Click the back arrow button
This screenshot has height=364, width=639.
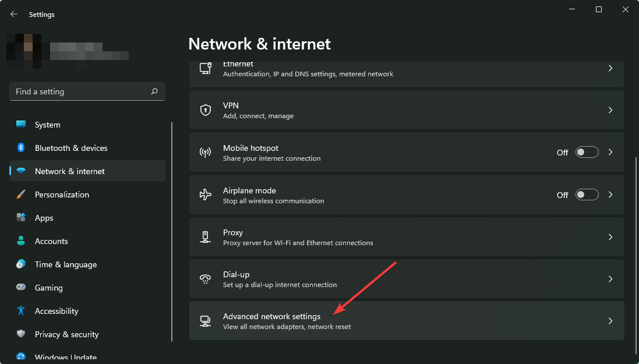pyautogui.click(x=13, y=14)
